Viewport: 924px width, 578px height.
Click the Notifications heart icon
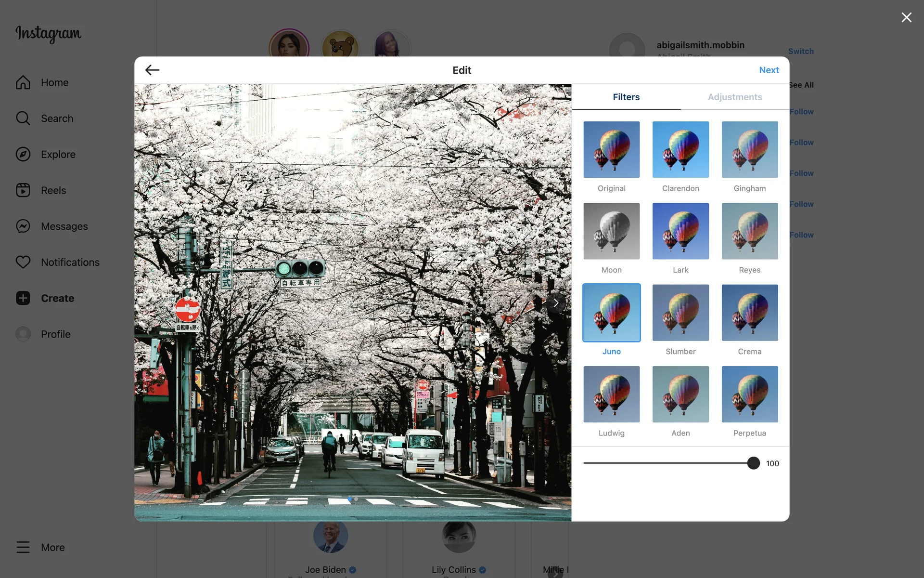point(23,262)
